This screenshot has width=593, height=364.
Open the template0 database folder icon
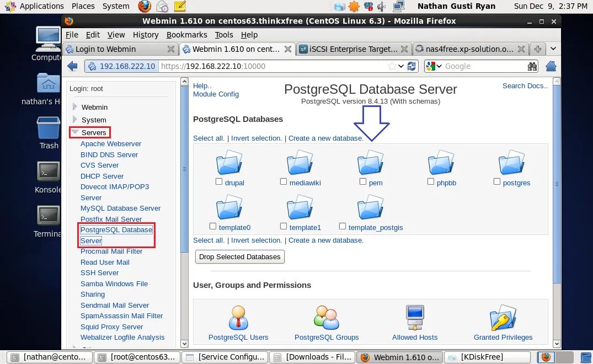[x=229, y=207]
